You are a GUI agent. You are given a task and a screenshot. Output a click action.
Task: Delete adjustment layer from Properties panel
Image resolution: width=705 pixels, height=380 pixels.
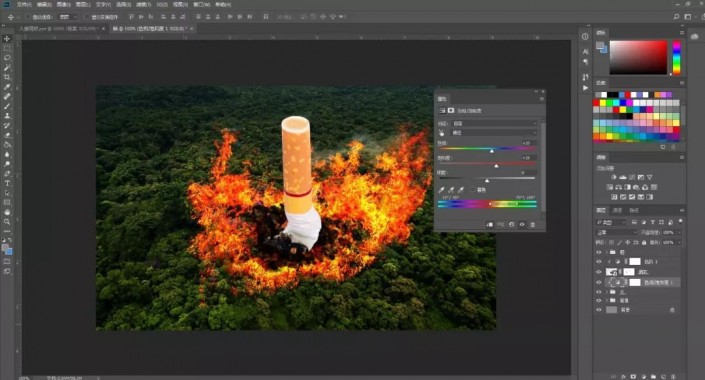click(533, 224)
